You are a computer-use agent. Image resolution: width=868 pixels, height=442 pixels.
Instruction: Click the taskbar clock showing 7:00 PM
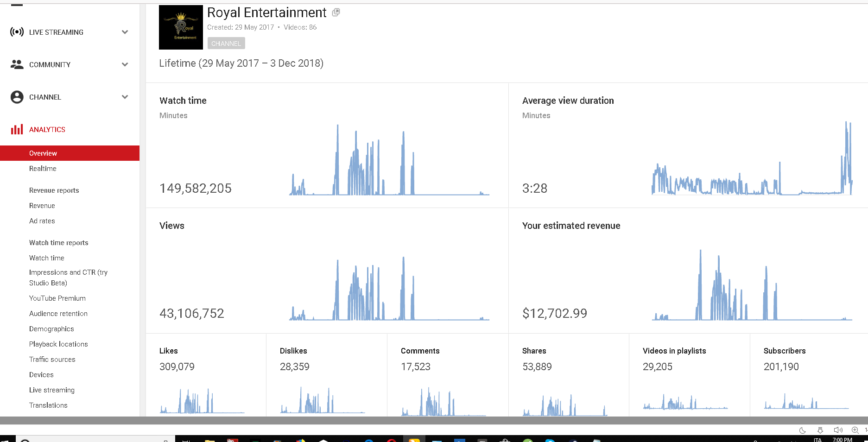point(842,439)
